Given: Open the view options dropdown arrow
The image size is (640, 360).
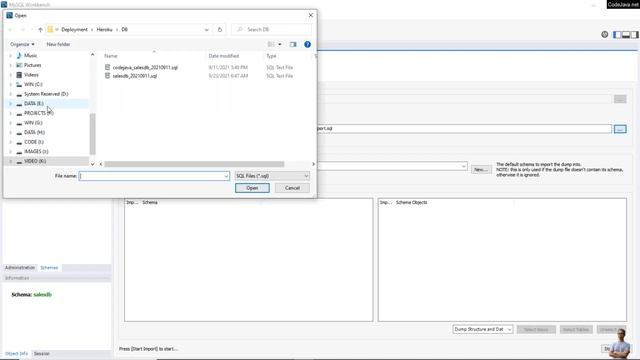Looking at the screenshot, I should pyautogui.click(x=280, y=44).
